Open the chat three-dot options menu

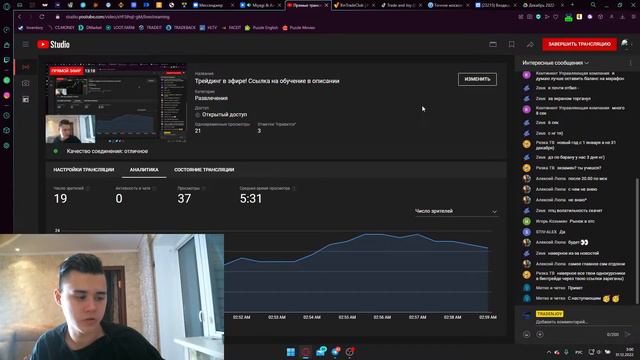point(630,63)
